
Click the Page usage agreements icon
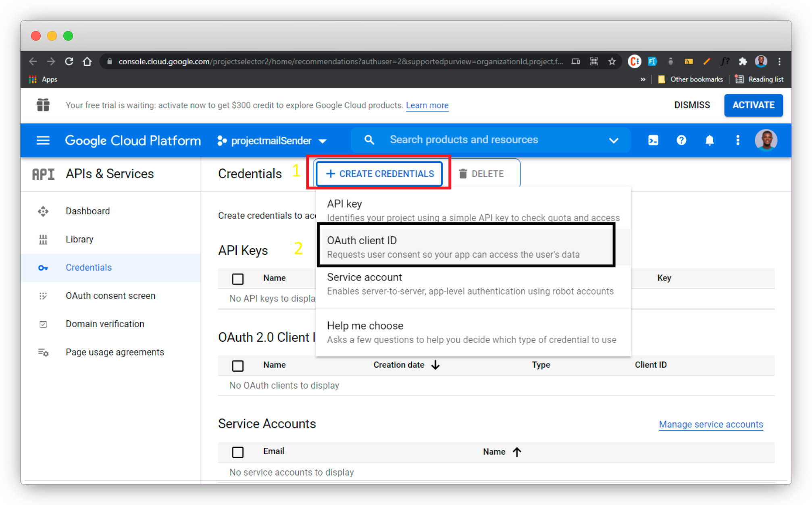point(43,352)
